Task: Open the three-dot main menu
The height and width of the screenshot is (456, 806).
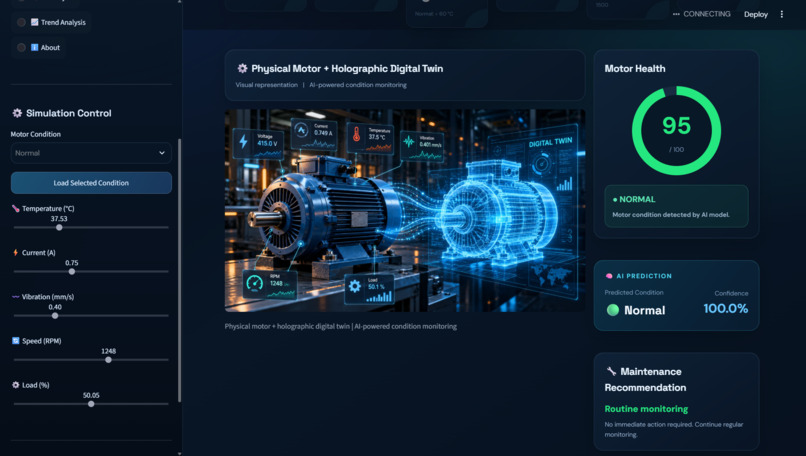Action: (782, 14)
